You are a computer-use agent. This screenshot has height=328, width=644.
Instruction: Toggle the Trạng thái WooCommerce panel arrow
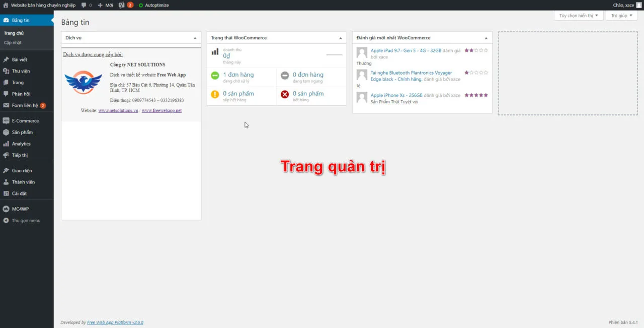(x=340, y=38)
